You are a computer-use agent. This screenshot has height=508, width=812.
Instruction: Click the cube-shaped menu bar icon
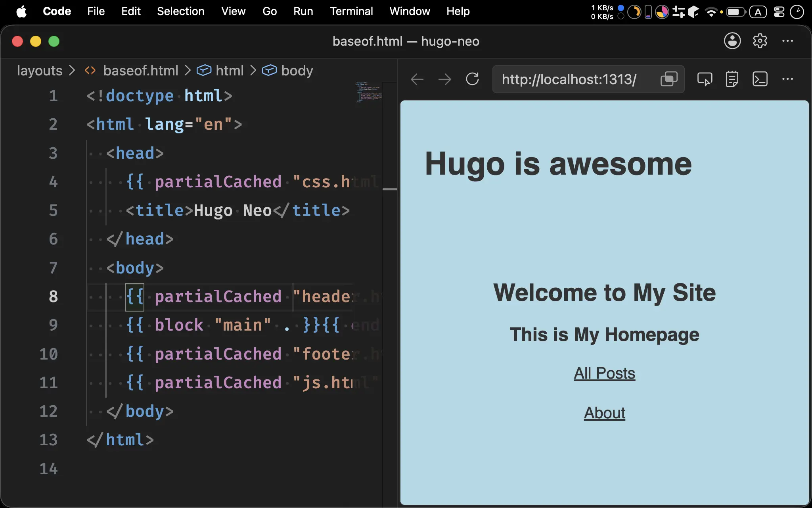[x=693, y=12]
